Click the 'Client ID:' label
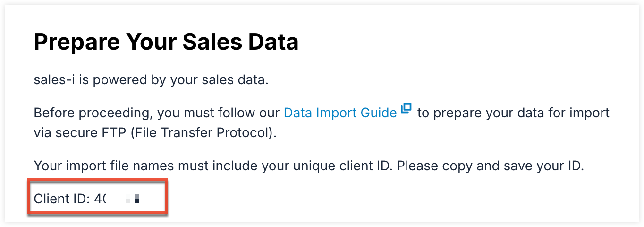 coord(62,199)
